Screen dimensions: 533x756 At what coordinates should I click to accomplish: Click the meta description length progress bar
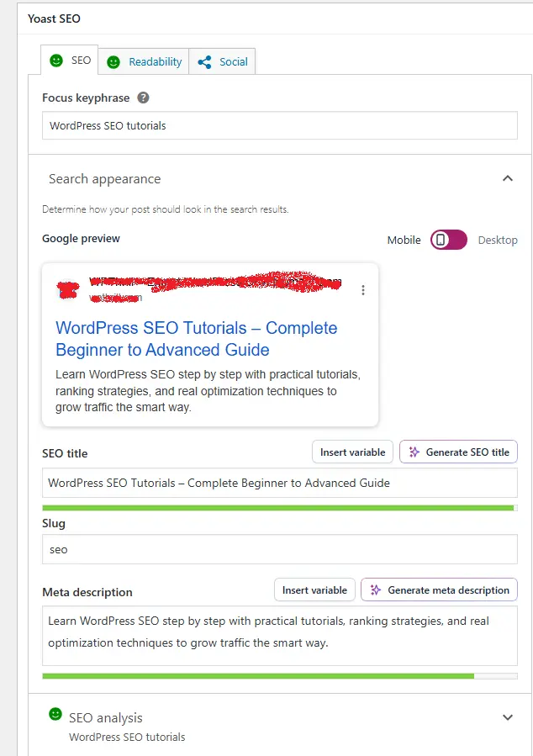(279, 676)
